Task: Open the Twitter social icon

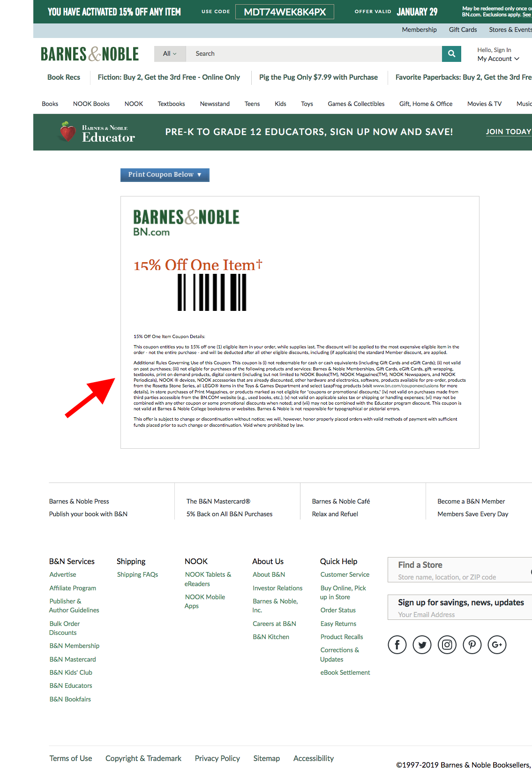Action: (422, 645)
